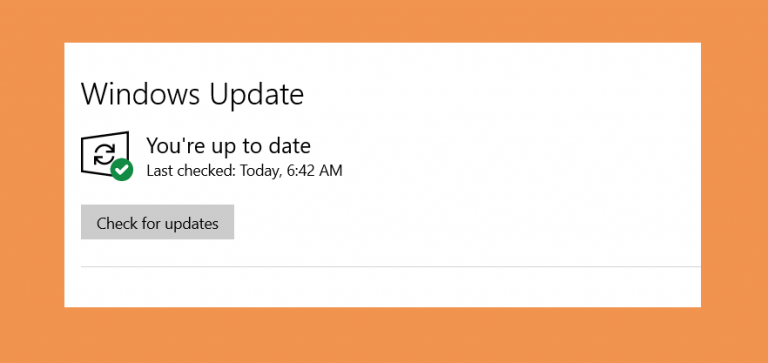The image size is (768, 363).
Task: Click the word Today in status line
Action: pyautogui.click(x=261, y=171)
